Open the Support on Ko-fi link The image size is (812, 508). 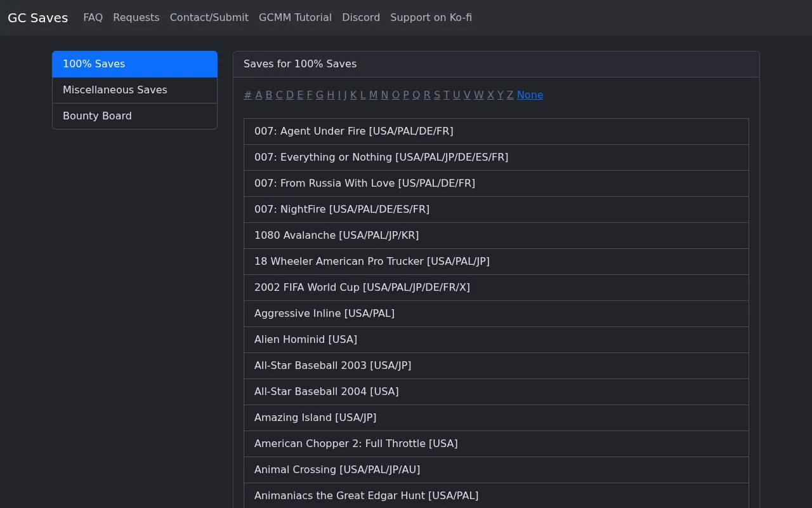coord(431,18)
